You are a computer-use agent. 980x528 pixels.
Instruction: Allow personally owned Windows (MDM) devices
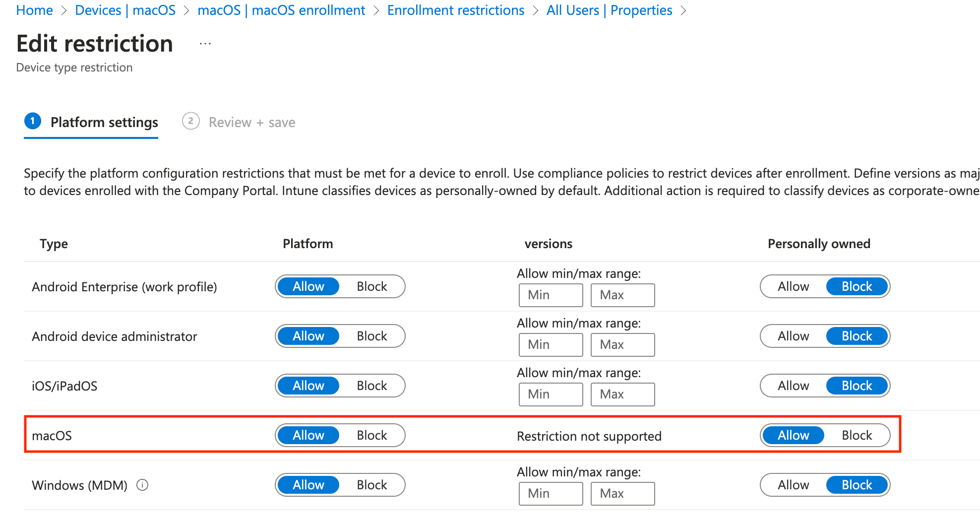[794, 485]
